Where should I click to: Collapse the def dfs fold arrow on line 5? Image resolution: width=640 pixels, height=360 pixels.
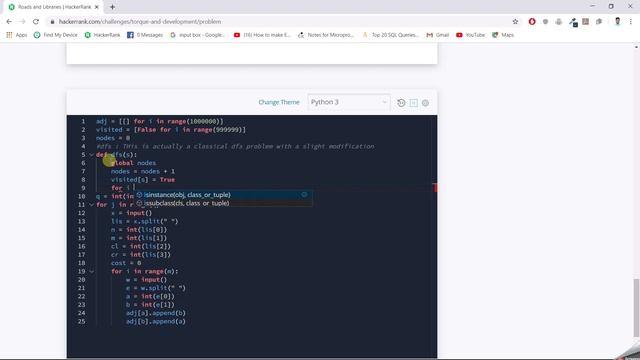[x=91, y=155]
